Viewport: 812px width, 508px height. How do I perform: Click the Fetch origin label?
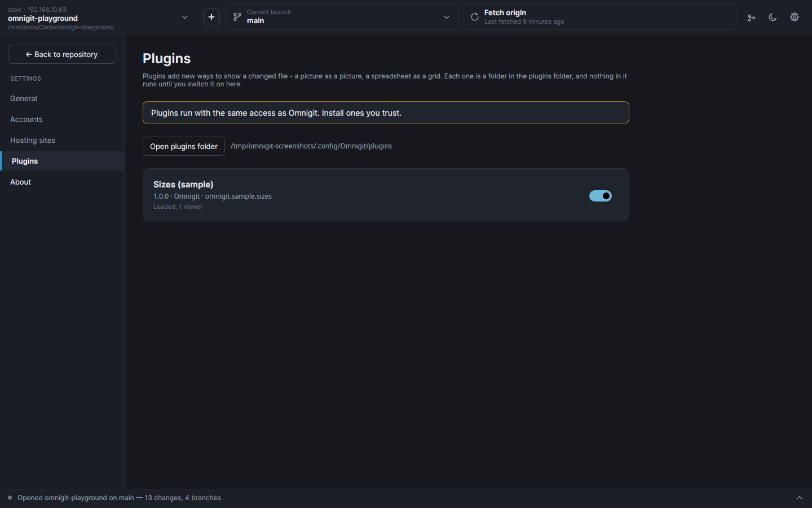(x=505, y=12)
